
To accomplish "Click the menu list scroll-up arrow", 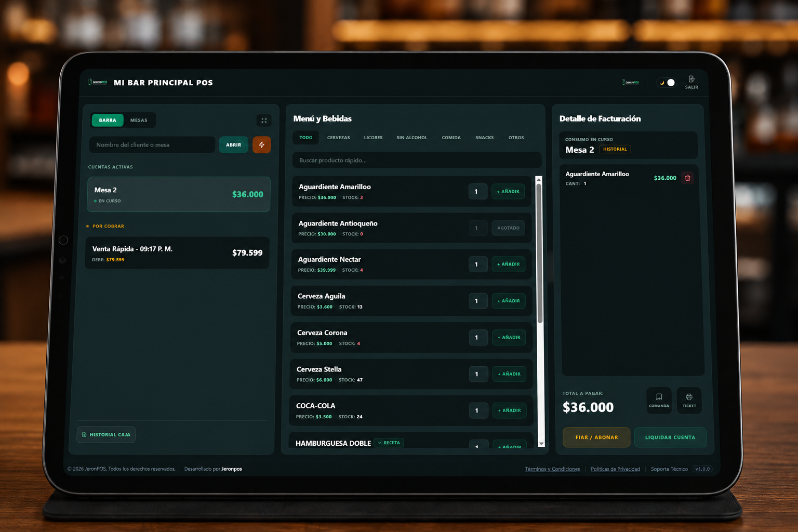I will click(x=538, y=180).
